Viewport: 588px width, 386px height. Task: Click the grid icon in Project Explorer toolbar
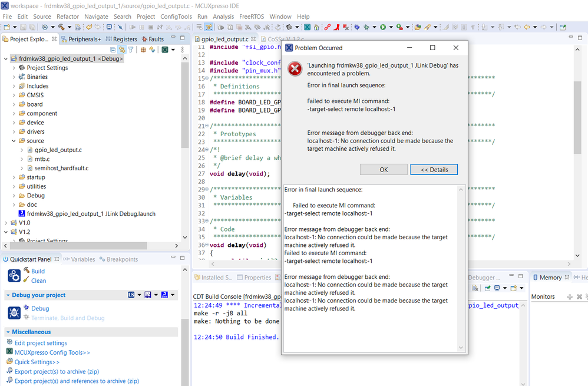(x=143, y=50)
